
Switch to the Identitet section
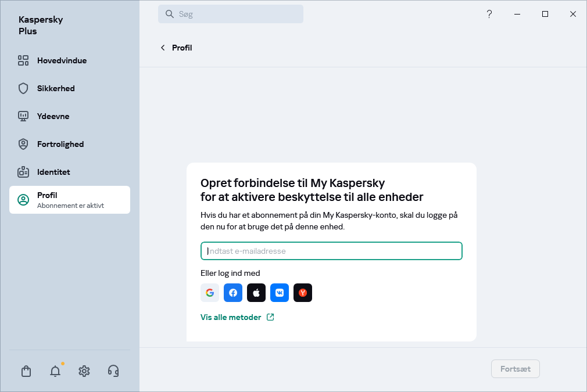54,172
